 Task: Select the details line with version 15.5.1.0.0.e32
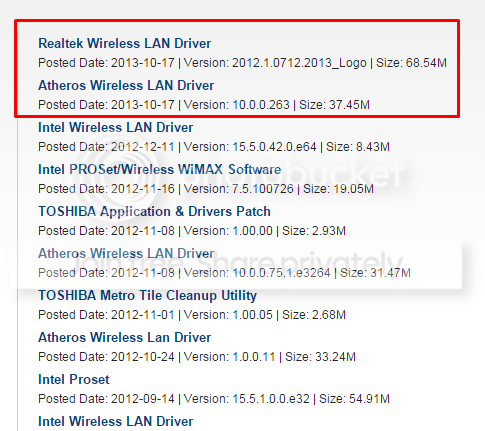point(214,399)
